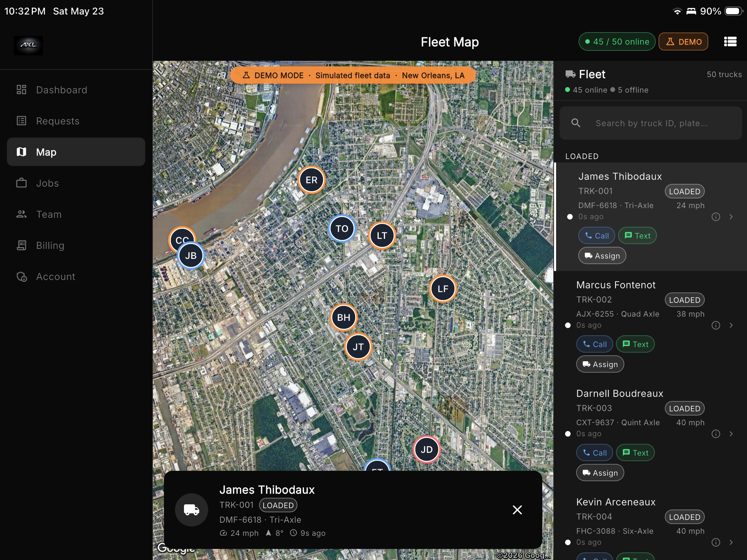Screen dimensions: 747x560
Task: Click the DEMO mode badge
Action: coord(683,42)
